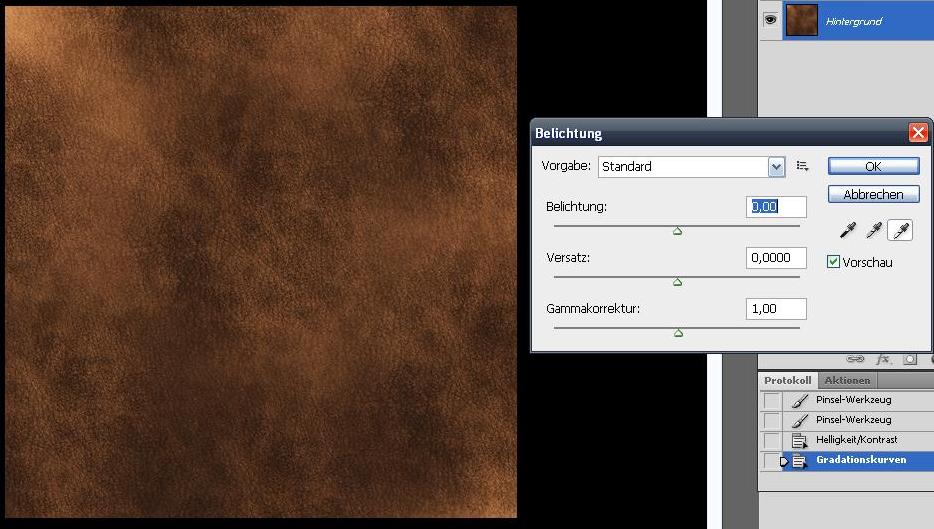Viewport: 934px width, 529px height.
Task: Select the Hintergrund layer thumbnail
Action: pyautogui.click(x=802, y=20)
